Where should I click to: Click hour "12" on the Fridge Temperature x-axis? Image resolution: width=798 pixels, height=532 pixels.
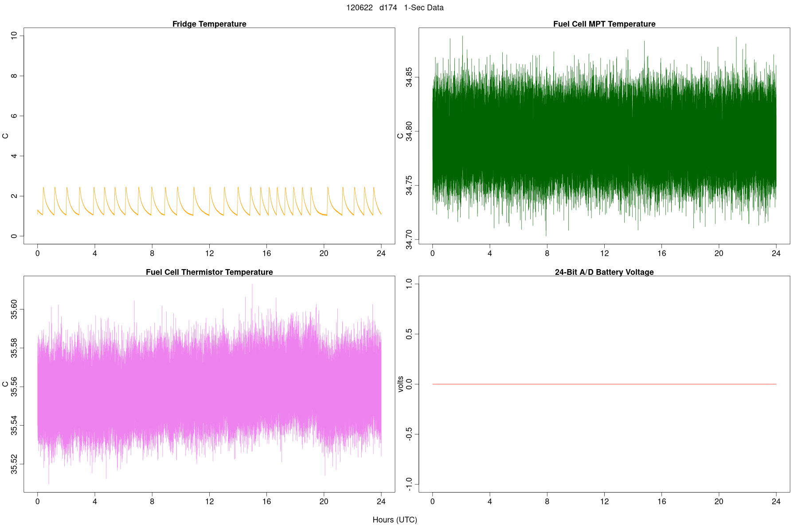[209, 254]
